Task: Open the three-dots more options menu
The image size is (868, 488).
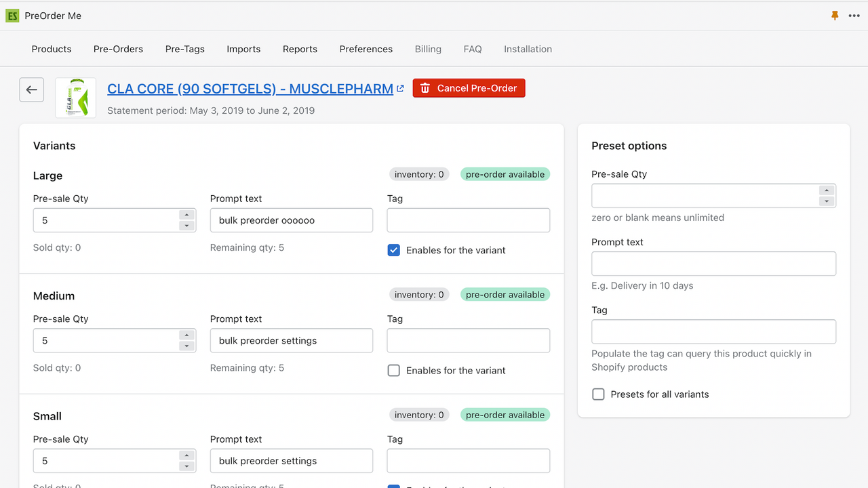Action: tap(854, 16)
